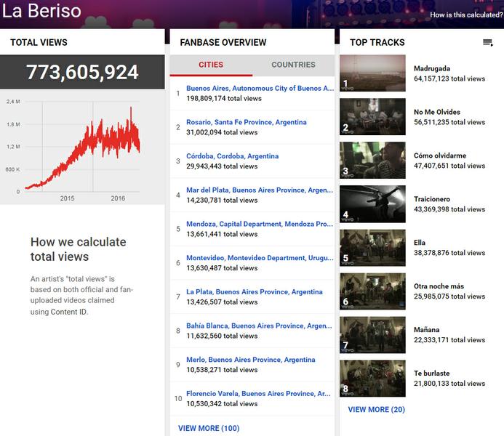Expand View More (20) top tracks
504x436 pixels.
[x=376, y=410]
